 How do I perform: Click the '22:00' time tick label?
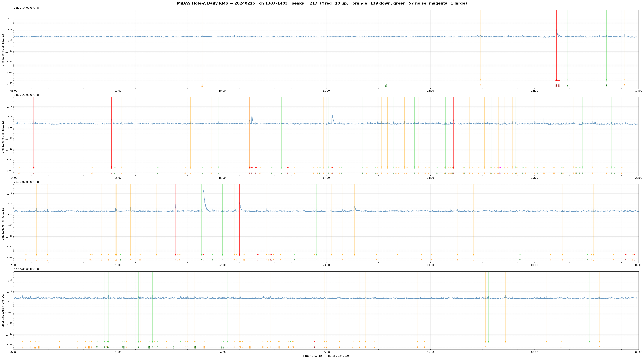(x=222, y=265)
